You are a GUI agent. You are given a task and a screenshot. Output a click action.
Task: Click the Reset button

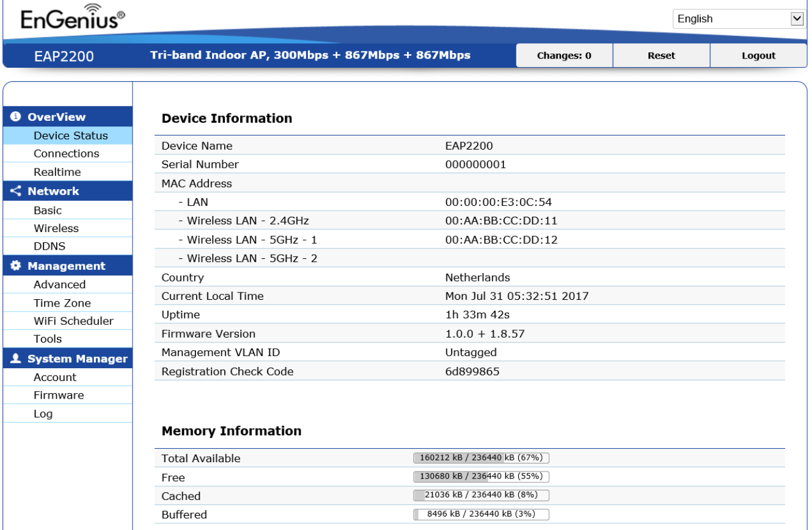(x=661, y=56)
